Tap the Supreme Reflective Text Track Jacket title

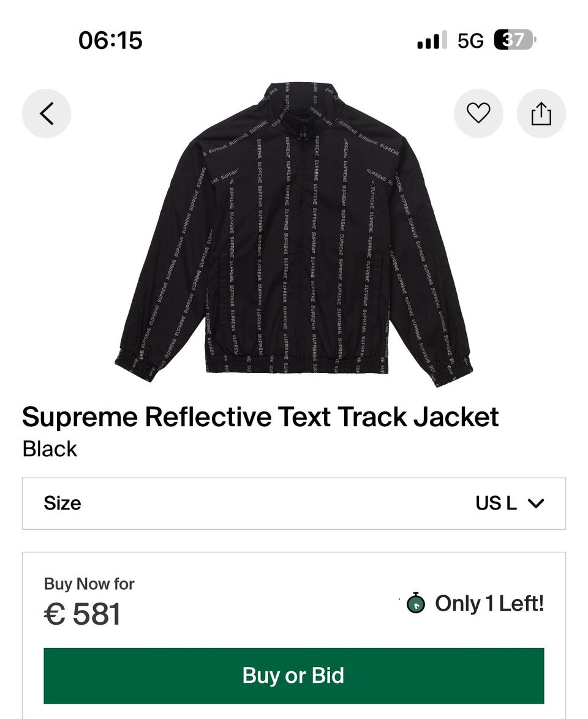tap(260, 417)
